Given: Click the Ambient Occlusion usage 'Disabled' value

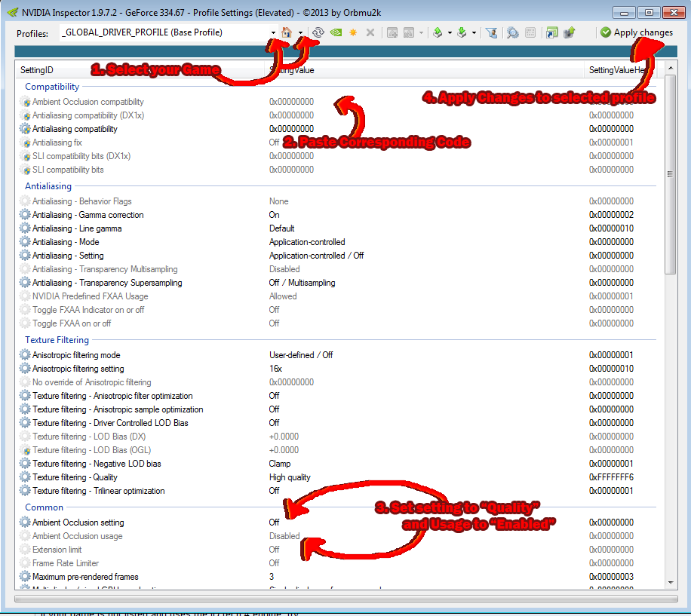Looking at the screenshot, I should (x=284, y=536).
